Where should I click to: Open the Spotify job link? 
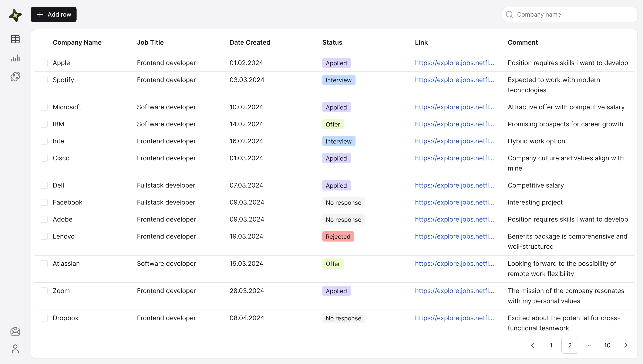[x=454, y=80]
